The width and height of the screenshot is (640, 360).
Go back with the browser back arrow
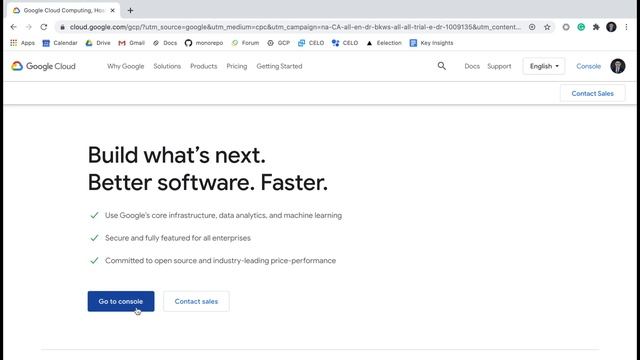click(x=13, y=27)
